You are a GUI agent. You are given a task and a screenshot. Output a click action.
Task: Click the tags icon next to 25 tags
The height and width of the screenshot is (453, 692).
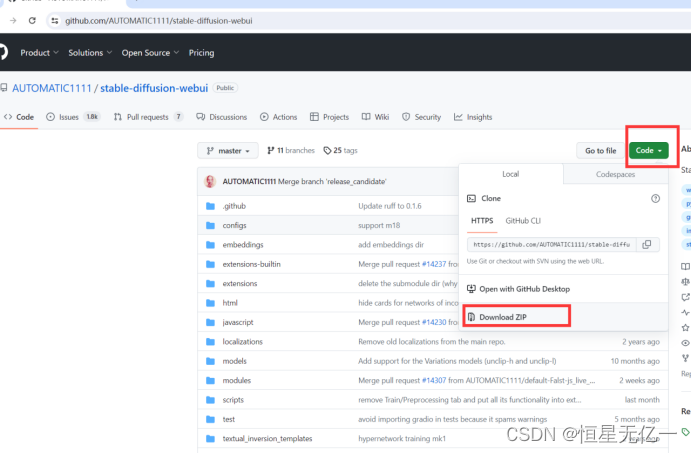(327, 151)
